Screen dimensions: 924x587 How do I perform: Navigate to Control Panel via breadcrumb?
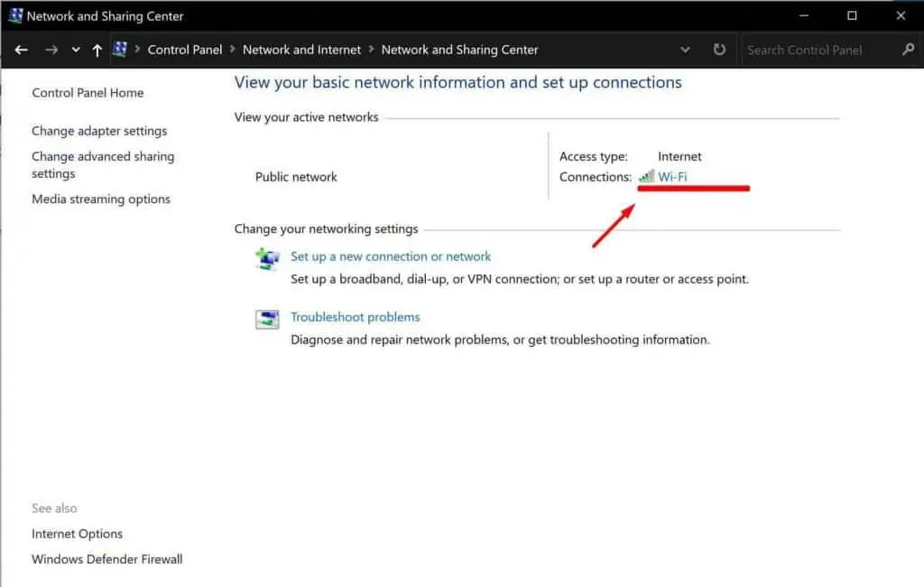click(x=184, y=50)
